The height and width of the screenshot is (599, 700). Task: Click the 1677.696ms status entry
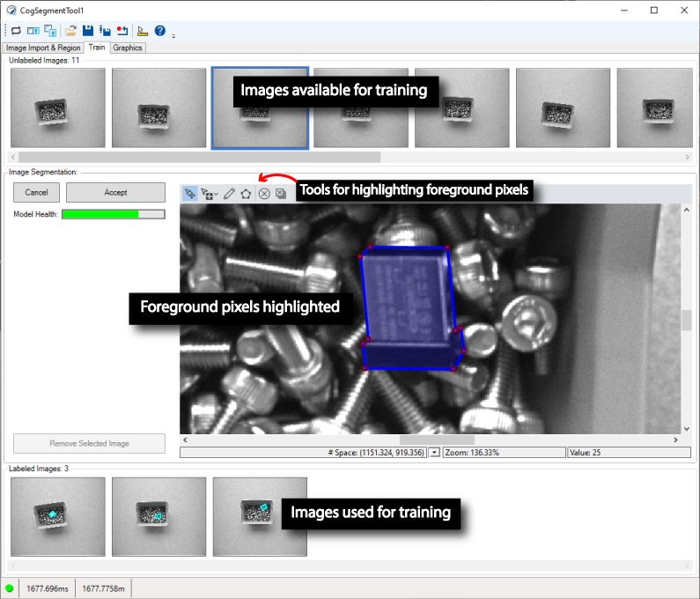click(48, 588)
